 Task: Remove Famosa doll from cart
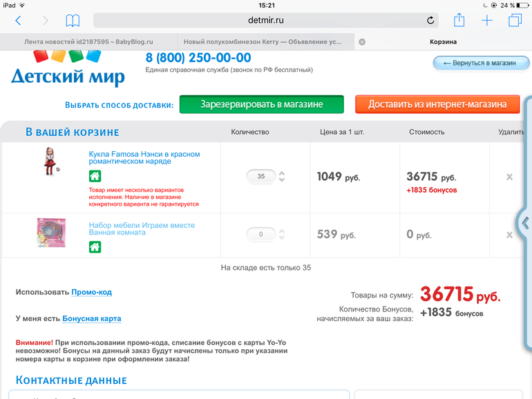tap(509, 177)
